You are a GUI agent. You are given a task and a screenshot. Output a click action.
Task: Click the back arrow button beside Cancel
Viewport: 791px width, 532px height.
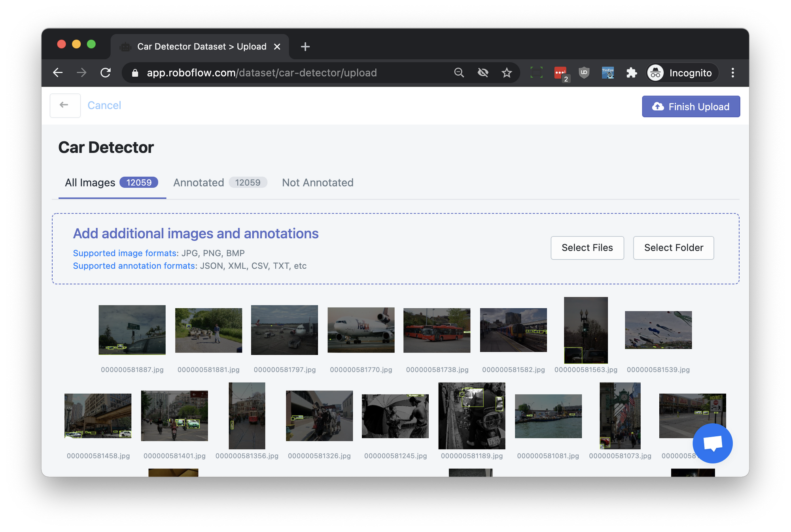pos(65,105)
